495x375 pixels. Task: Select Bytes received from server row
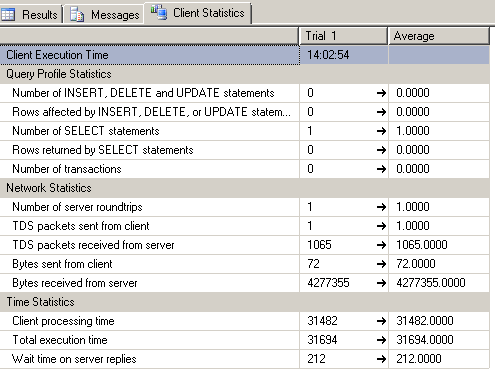coord(245,283)
